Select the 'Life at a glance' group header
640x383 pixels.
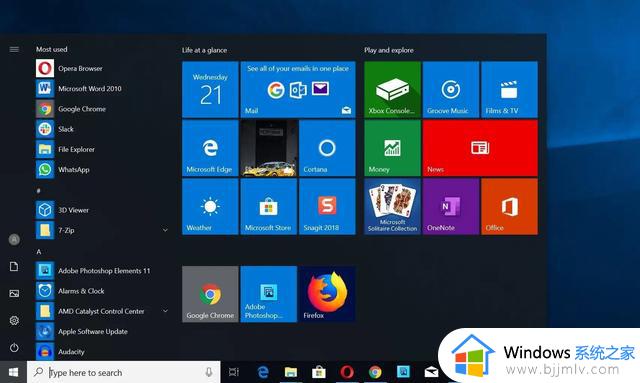(204, 50)
